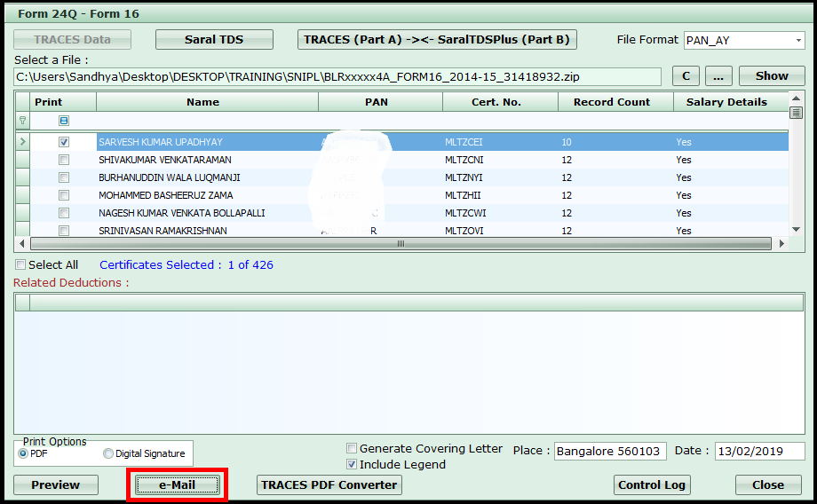
Task: Click certificate number MLTZHII
Action: [x=463, y=195]
